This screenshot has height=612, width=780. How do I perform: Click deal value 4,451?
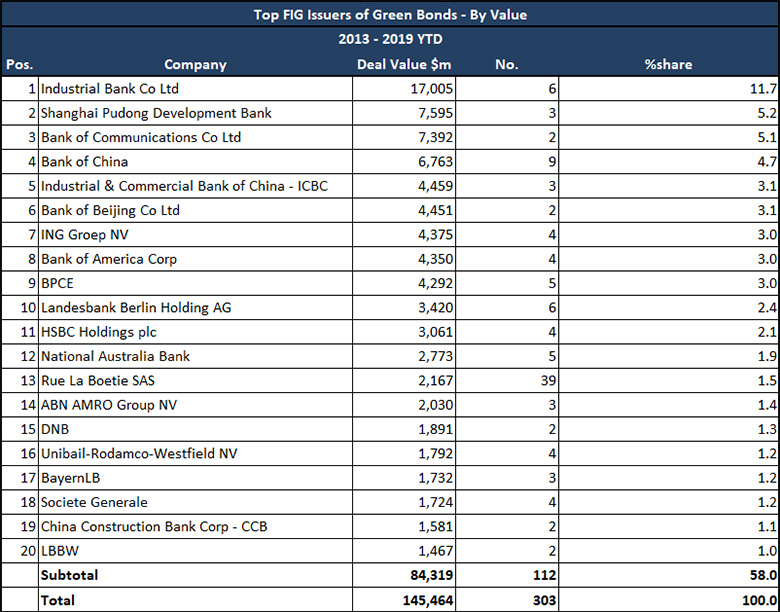[x=404, y=210]
